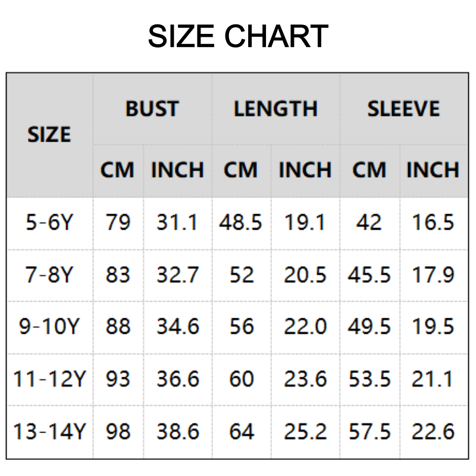Screen dimensions: 476x476
Task: Select the SIZE column header
Action: 49,135
